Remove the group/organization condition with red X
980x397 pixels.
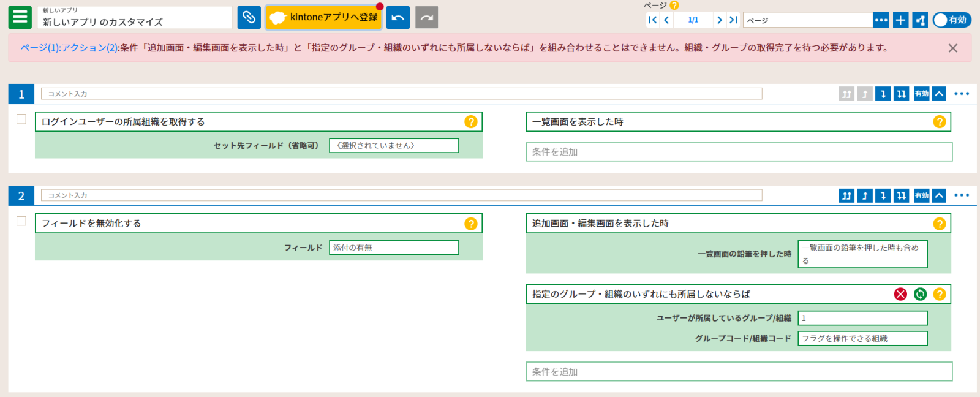900,294
